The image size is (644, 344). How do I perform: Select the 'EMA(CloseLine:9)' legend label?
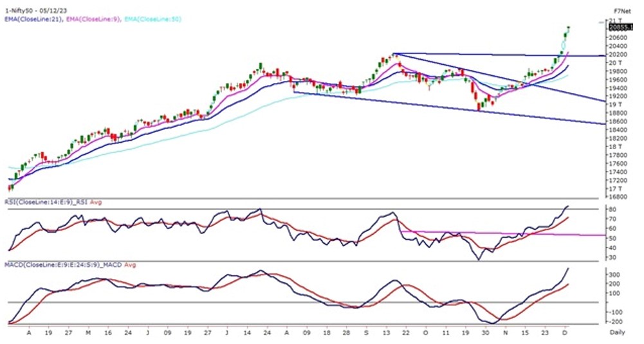click(93, 19)
